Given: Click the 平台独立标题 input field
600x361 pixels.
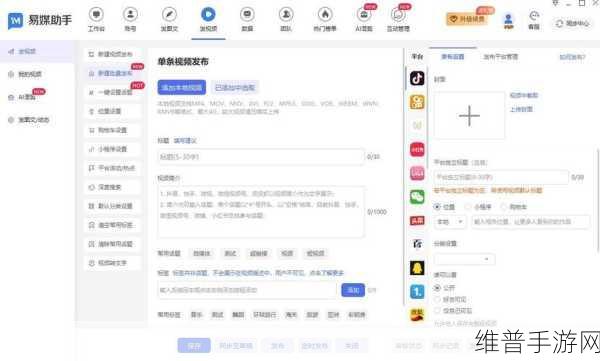Looking at the screenshot, I should [x=501, y=177].
